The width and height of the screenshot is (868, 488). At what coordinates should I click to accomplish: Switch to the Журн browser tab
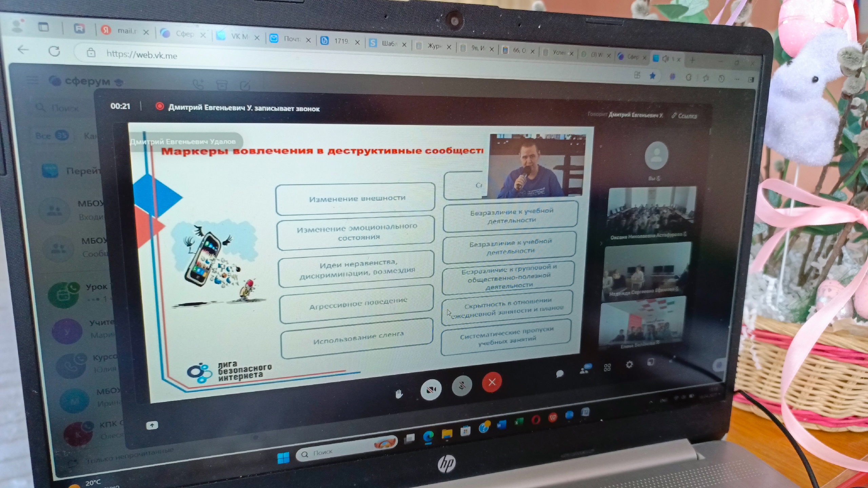(x=433, y=46)
